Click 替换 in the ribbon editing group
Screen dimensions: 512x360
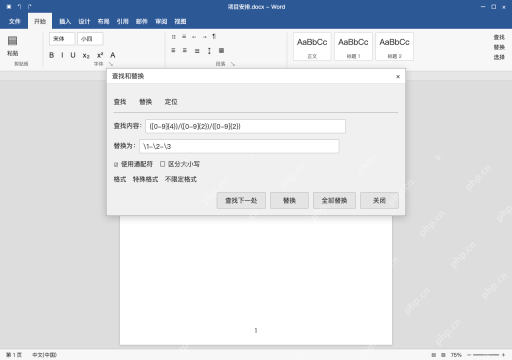click(499, 47)
